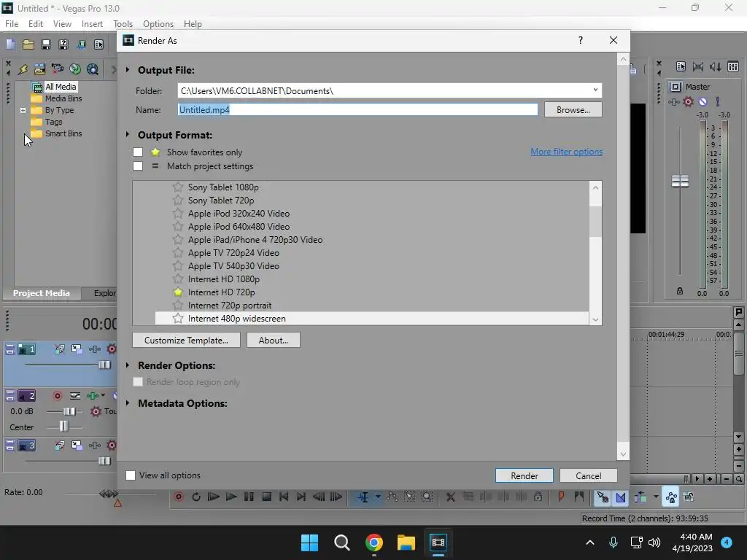Click track 1 automation settings gear icon
747x560 pixels.
(112, 349)
